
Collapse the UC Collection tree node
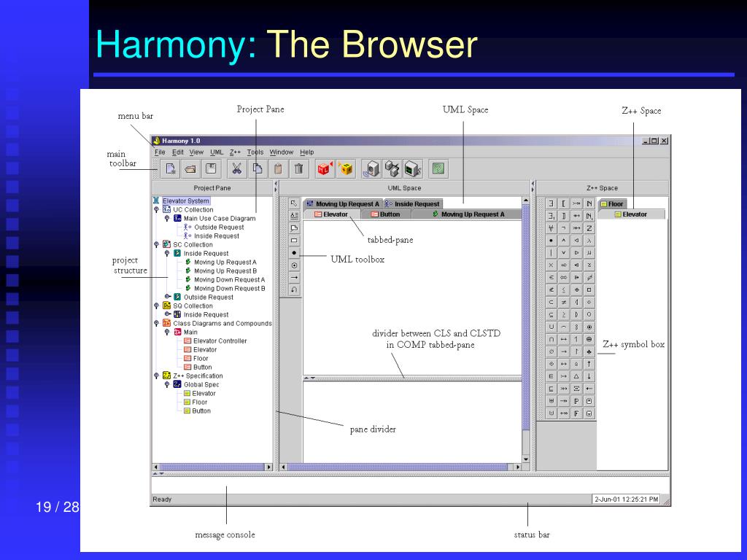tap(156, 209)
